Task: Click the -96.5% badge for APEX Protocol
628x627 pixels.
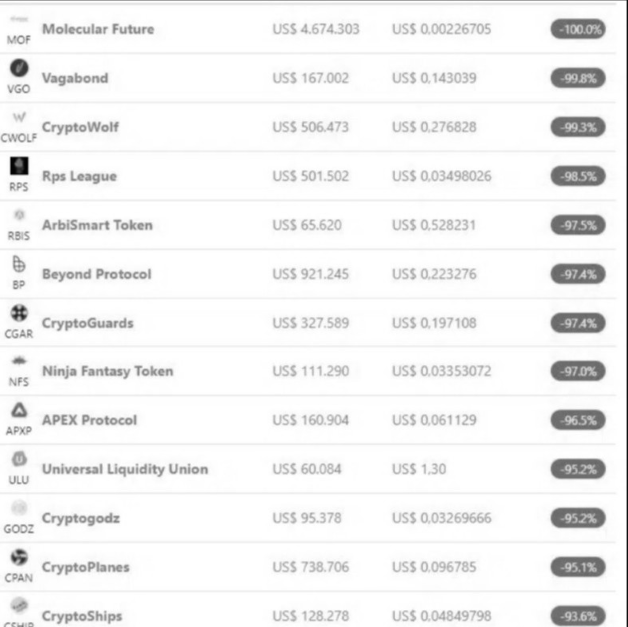Action: (x=578, y=420)
